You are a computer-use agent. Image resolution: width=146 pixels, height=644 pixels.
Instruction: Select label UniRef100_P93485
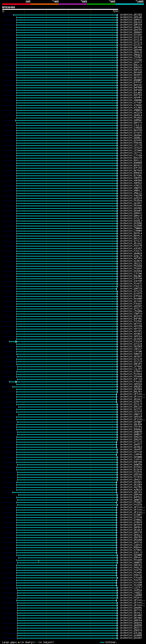(131, 560)
